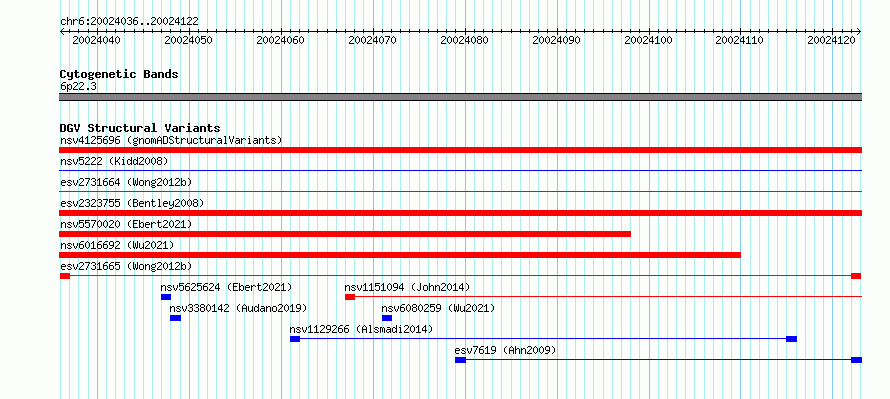Viewport: 890px width, 399px height.
Task: Open nsv6016692 (Wu2021) variant label
Action: 117,245
